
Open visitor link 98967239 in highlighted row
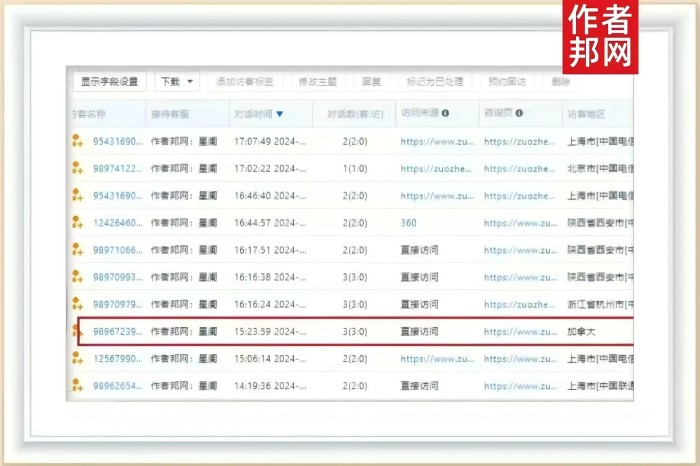(x=115, y=331)
